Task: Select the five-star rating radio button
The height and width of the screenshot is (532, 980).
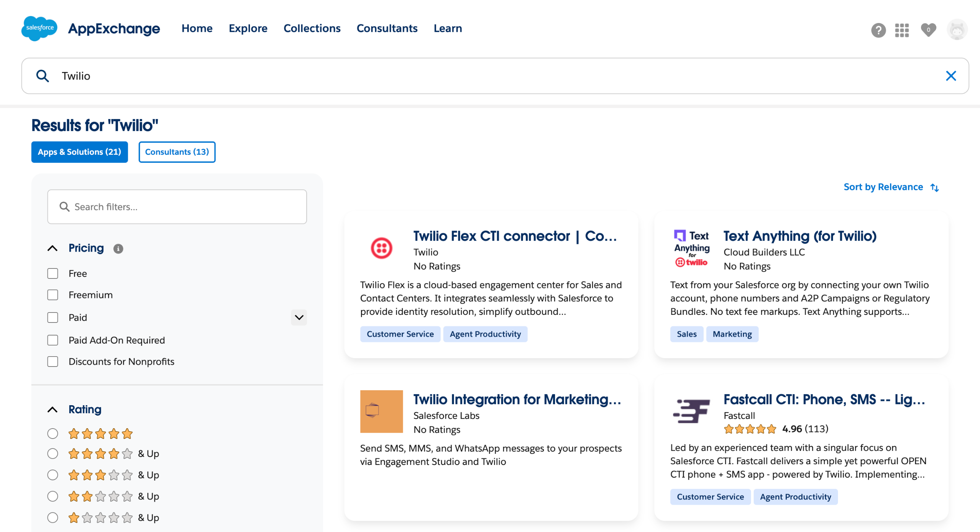Action: pos(53,434)
